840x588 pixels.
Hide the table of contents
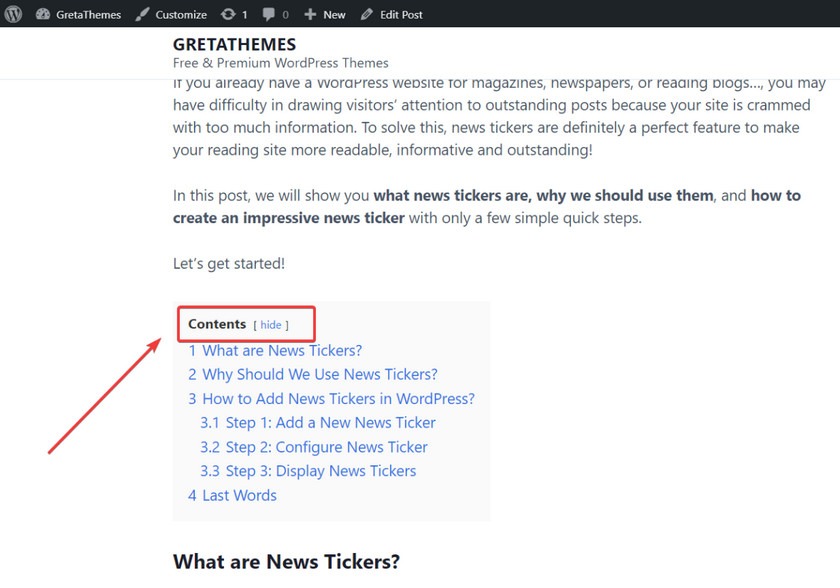(x=271, y=325)
